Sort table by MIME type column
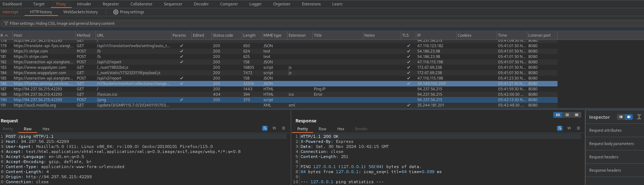 pyautogui.click(x=274, y=35)
